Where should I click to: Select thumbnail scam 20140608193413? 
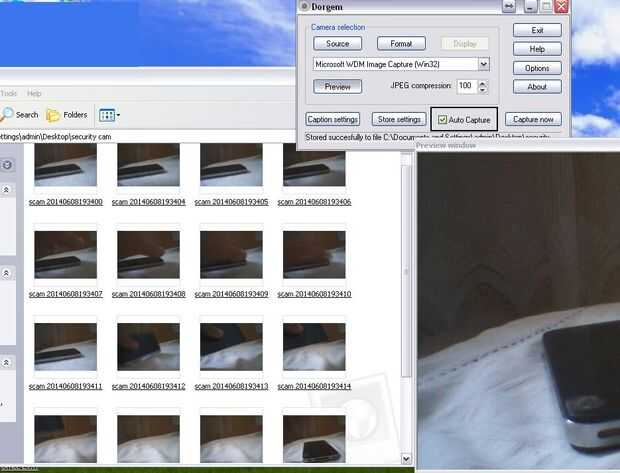(231, 347)
